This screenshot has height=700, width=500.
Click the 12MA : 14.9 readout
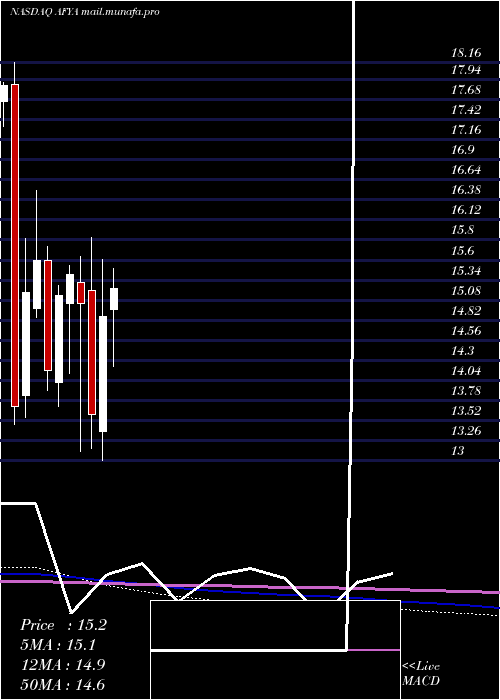(x=63, y=665)
